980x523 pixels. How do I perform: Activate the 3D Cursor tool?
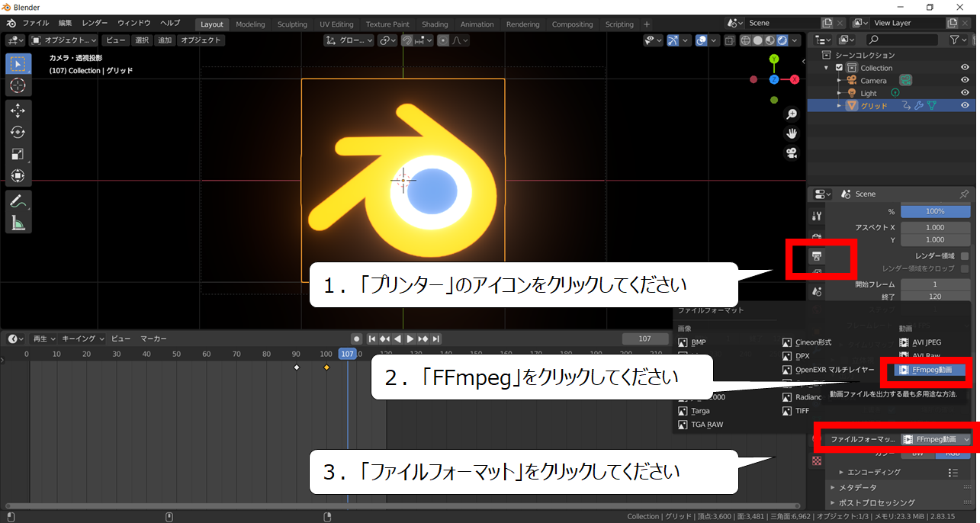pyautogui.click(x=18, y=85)
